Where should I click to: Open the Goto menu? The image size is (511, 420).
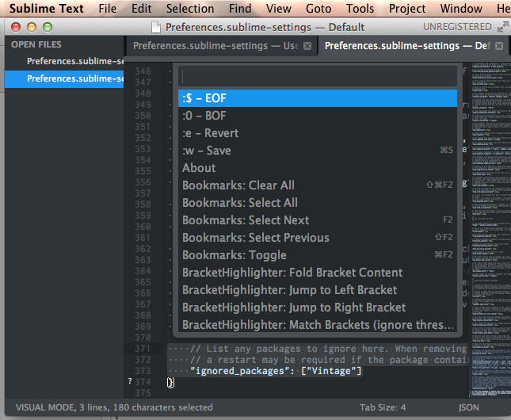click(x=318, y=9)
